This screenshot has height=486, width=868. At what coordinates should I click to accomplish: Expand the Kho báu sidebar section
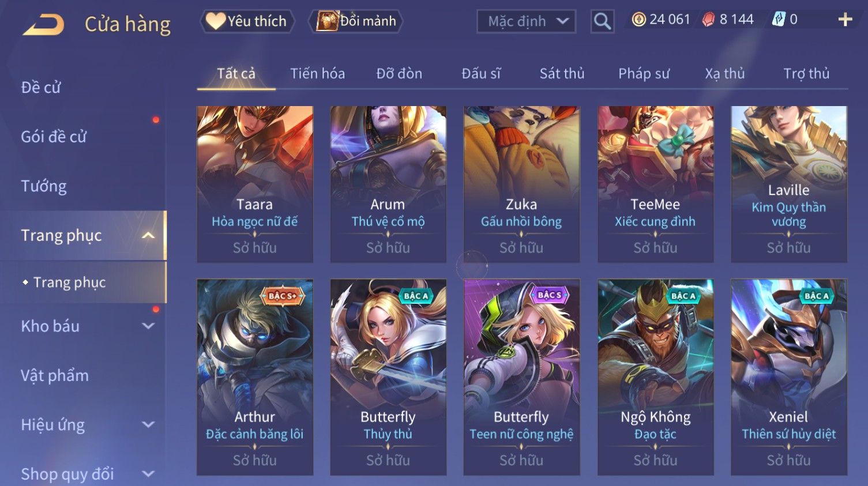(x=148, y=326)
